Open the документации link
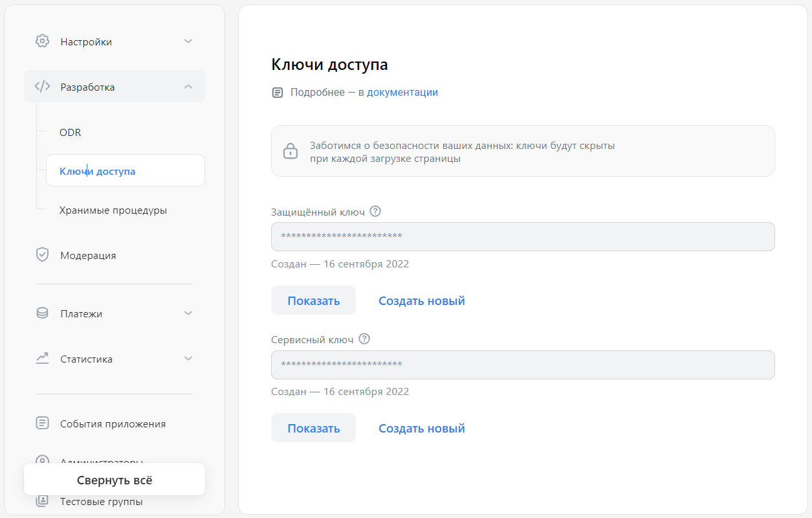 click(x=402, y=92)
